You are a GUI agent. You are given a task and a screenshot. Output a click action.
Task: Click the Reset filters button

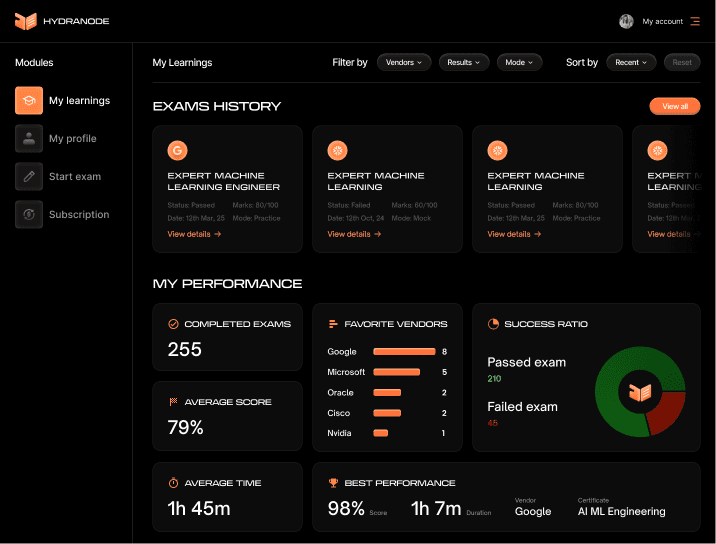click(x=682, y=62)
